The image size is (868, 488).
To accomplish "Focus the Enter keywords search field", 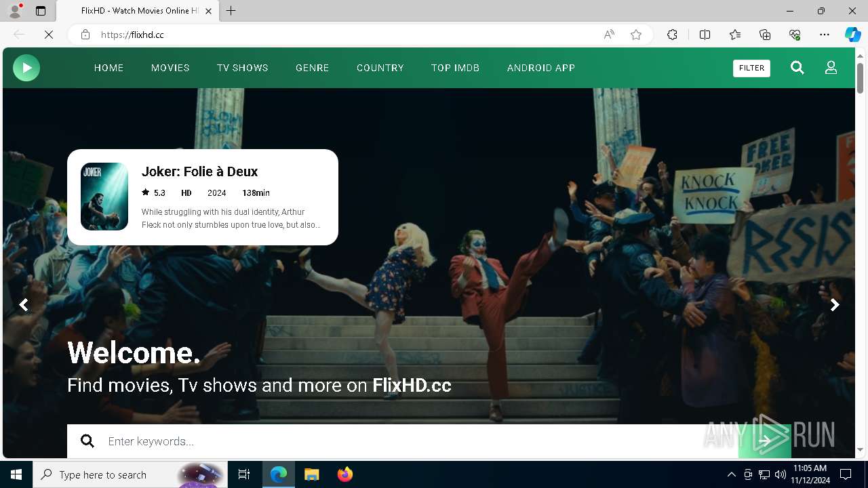I will point(403,441).
